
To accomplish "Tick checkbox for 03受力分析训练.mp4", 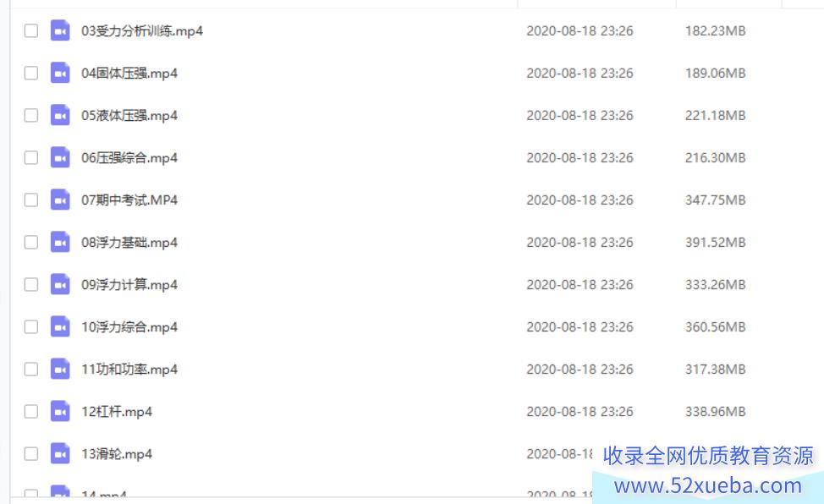I will coord(31,30).
